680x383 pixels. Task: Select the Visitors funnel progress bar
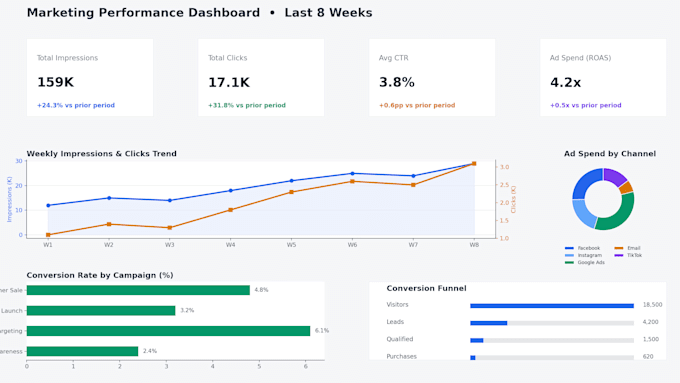[x=552, y=306]
